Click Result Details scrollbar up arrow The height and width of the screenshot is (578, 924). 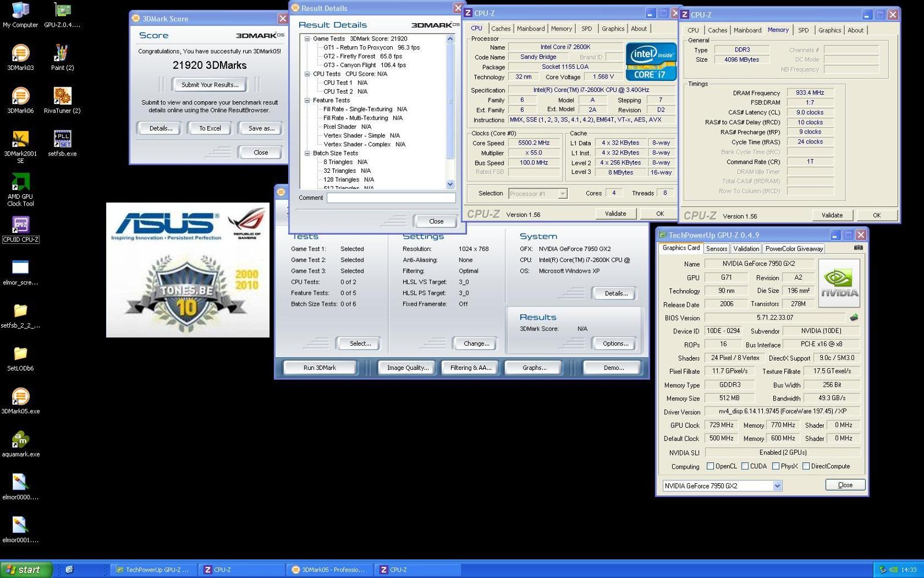tap(450, 39)
